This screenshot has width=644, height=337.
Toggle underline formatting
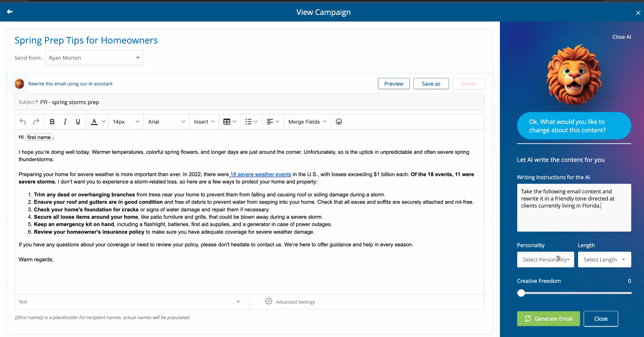78,122
